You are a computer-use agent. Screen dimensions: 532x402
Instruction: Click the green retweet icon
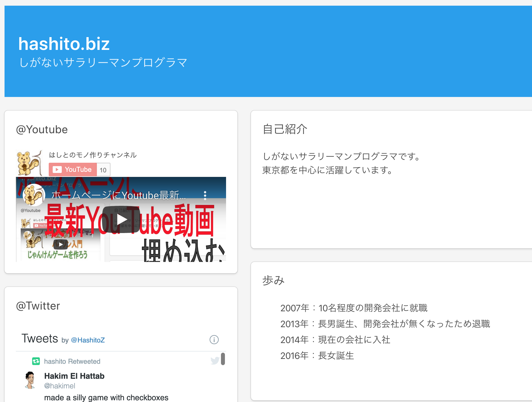click(x=36, y=361)
